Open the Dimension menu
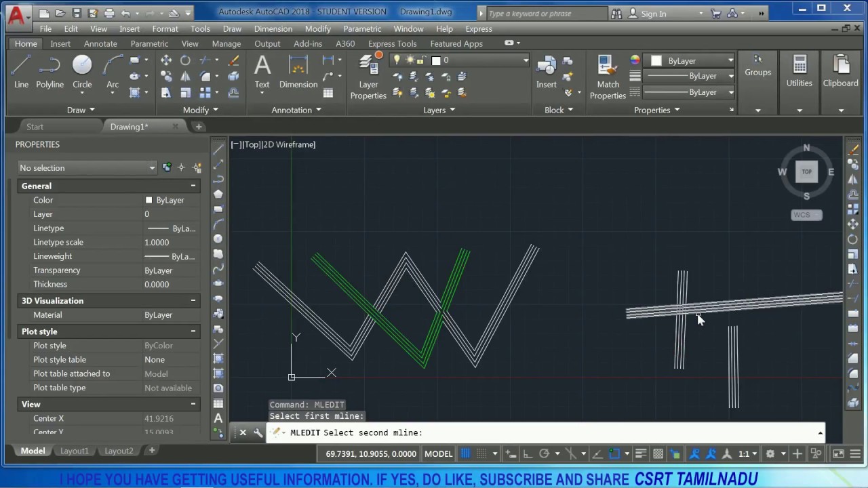Screen dimensions: 868x488 273,29
